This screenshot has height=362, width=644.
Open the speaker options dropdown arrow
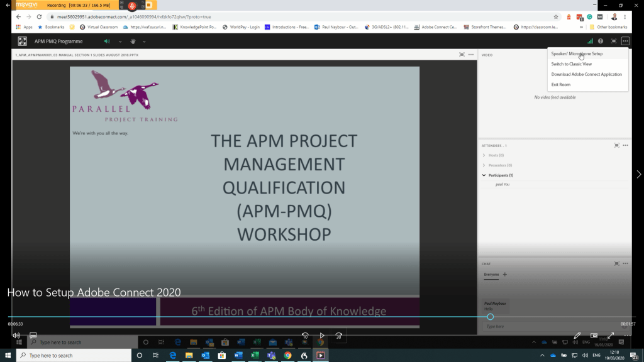(119, 41)
